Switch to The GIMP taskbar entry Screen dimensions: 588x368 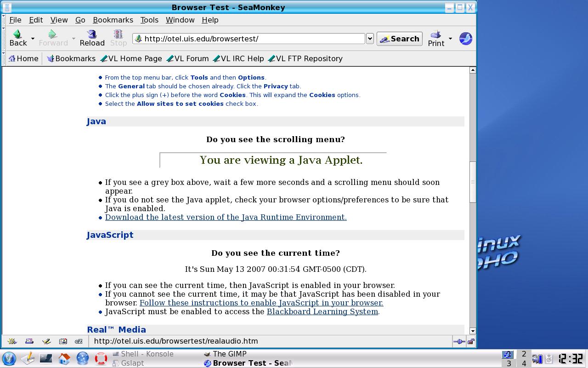pyautogui.click(x=225, y=354)
